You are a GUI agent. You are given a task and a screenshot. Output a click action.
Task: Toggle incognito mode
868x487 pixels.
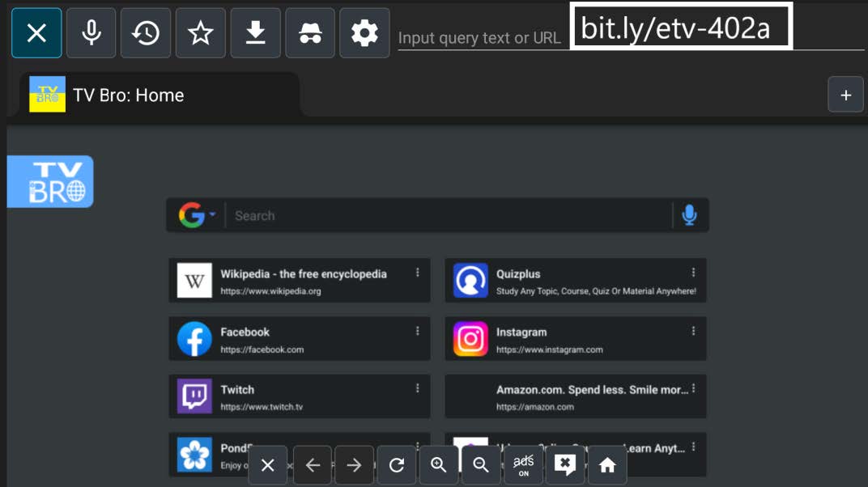click(x=310, y=33)
